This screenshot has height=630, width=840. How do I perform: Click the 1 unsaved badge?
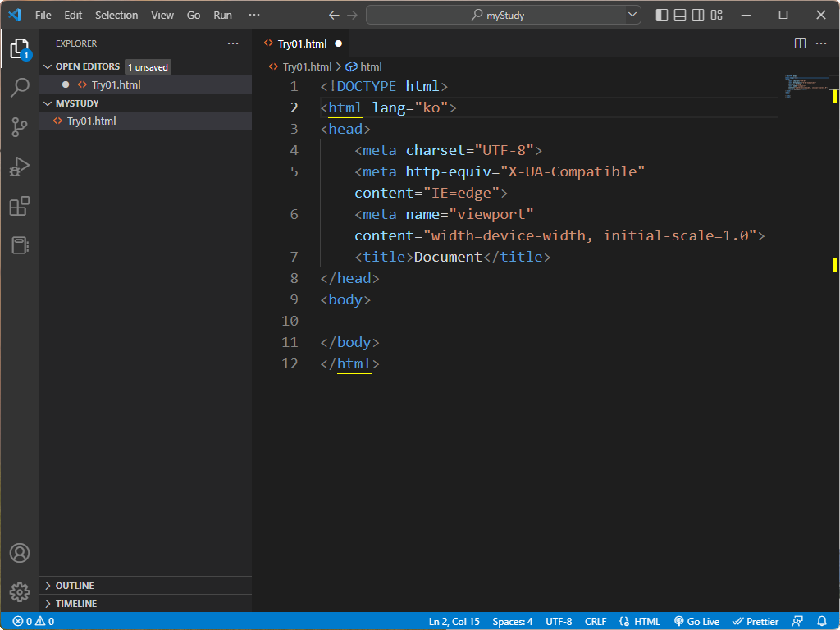[x=148, y=67]
